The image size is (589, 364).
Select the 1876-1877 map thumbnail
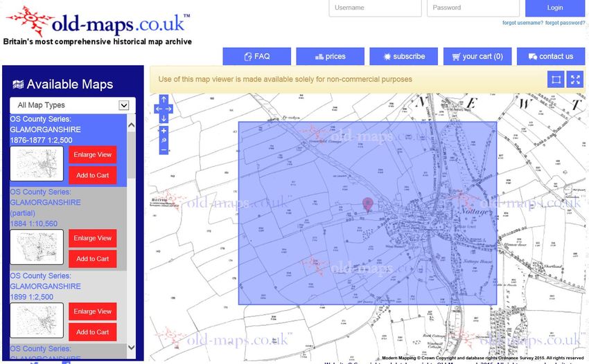(37, 164)
